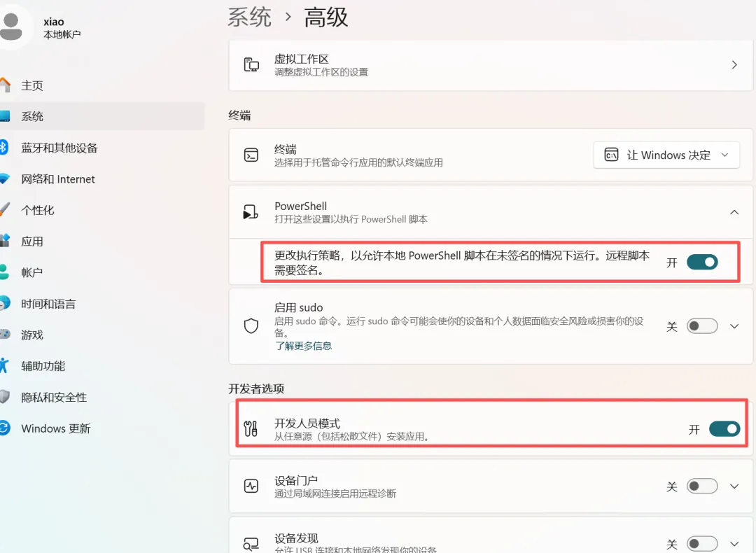Click the home icon beside 主页
Viewport: 756px width, 553px height.
(5, 85)
